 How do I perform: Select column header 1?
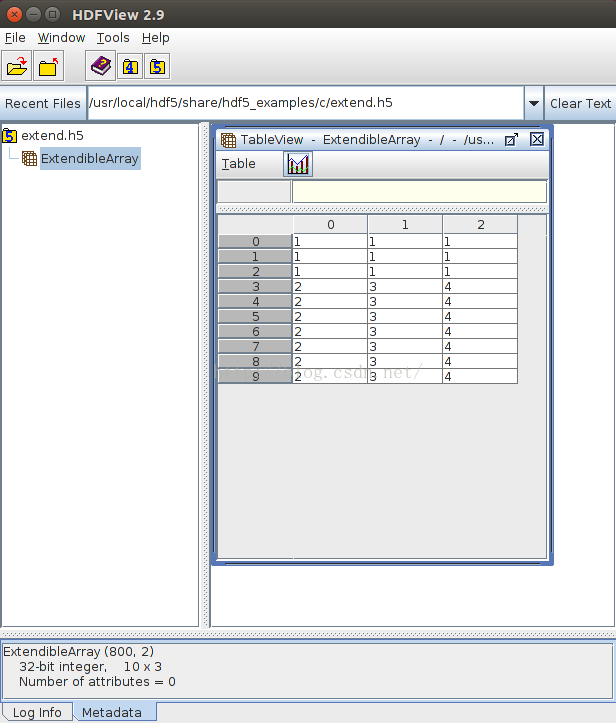coord(405,225)
